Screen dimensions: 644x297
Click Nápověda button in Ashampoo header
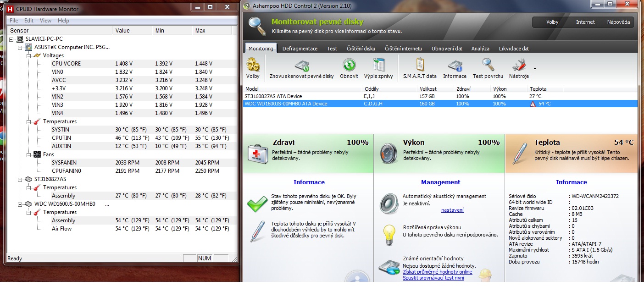tap(618, 22)
